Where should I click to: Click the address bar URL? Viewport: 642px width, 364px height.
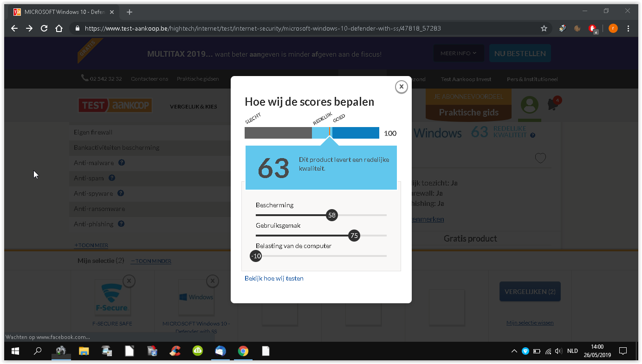pyautogui.click(x=263, y=28)
